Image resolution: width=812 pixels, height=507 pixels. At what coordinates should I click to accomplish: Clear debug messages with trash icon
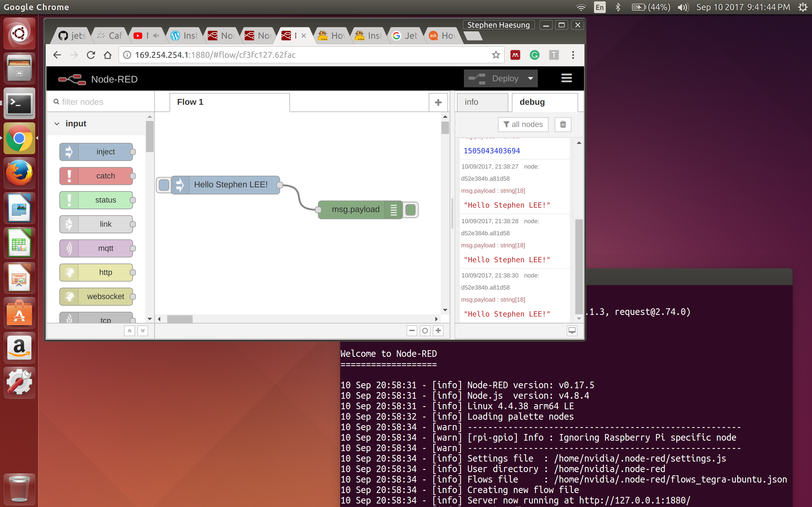pos(563,124)
